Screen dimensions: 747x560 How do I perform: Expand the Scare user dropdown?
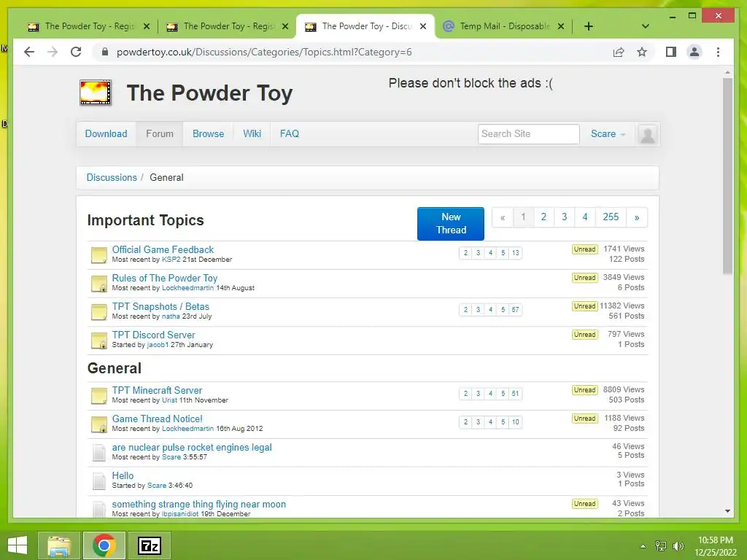coord(608,134)
